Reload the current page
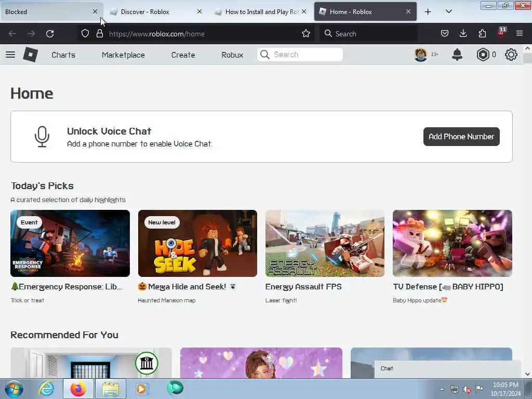This screenshot has height=399, width=532. (50, 34)
